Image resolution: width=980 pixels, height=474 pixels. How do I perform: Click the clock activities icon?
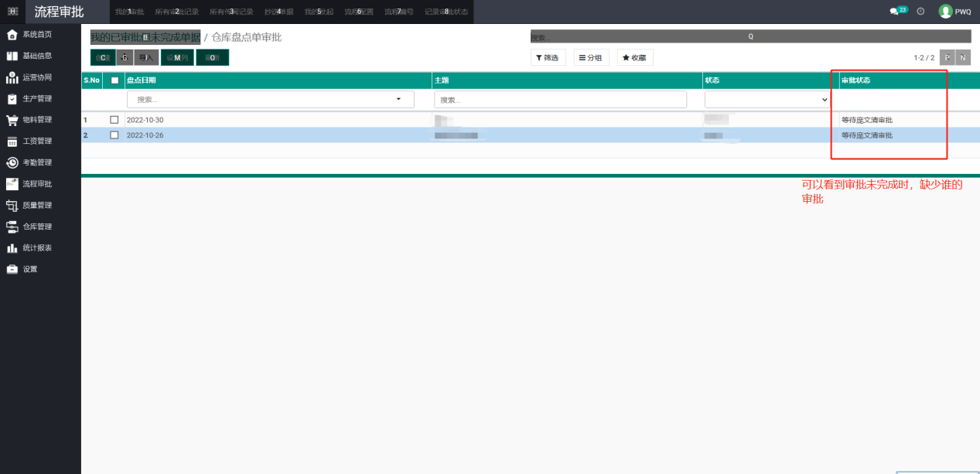tap(920, 12)
